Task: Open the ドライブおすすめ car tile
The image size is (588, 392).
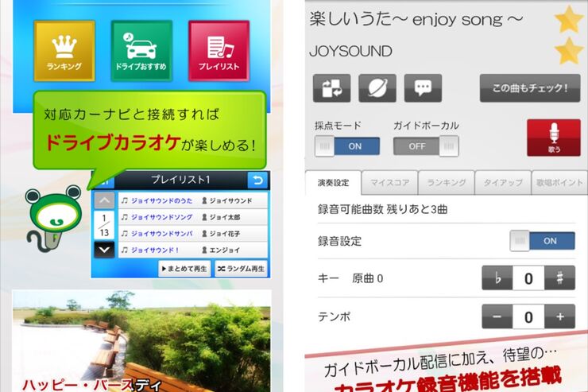Action: coord(141,51)
